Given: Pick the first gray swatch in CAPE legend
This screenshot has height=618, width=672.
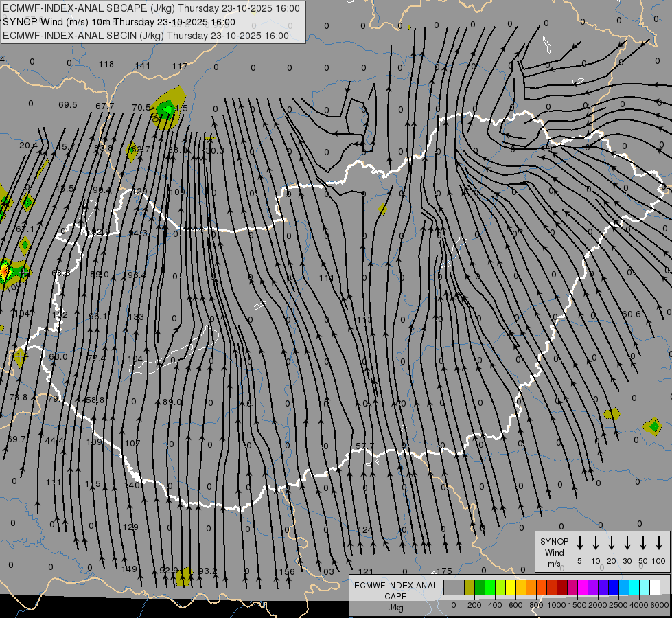Looking at the screenshot, I should (449, 588).
